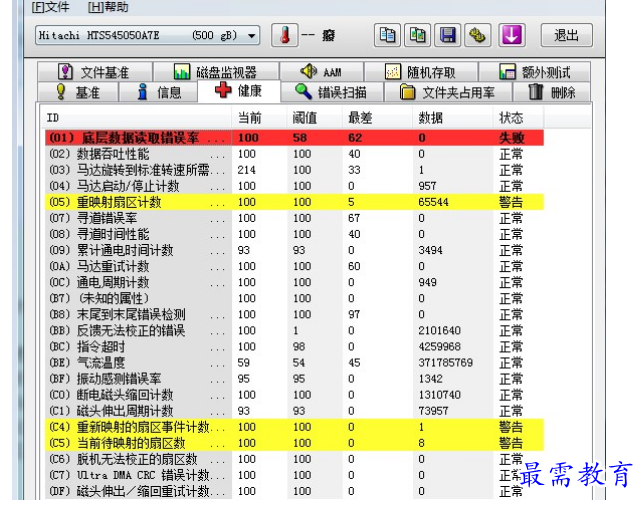The width and height of the screenshot is (641, 506).
Task: Open the 文件 menu
Action: tap(50, 7)
